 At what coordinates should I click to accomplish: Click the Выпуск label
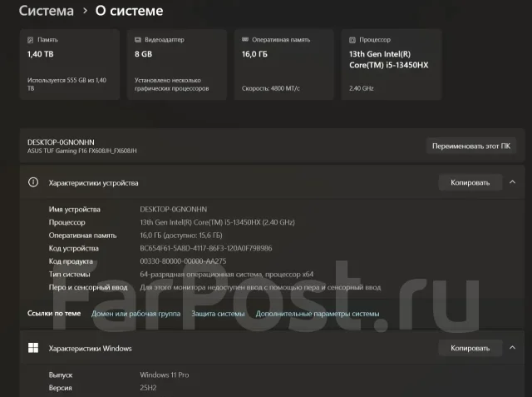(x=61, y=375)
